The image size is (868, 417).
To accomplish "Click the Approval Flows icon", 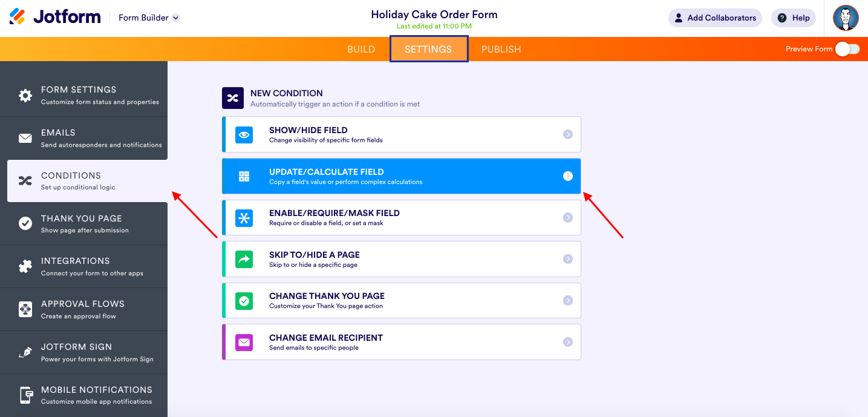I will [25, 309].
